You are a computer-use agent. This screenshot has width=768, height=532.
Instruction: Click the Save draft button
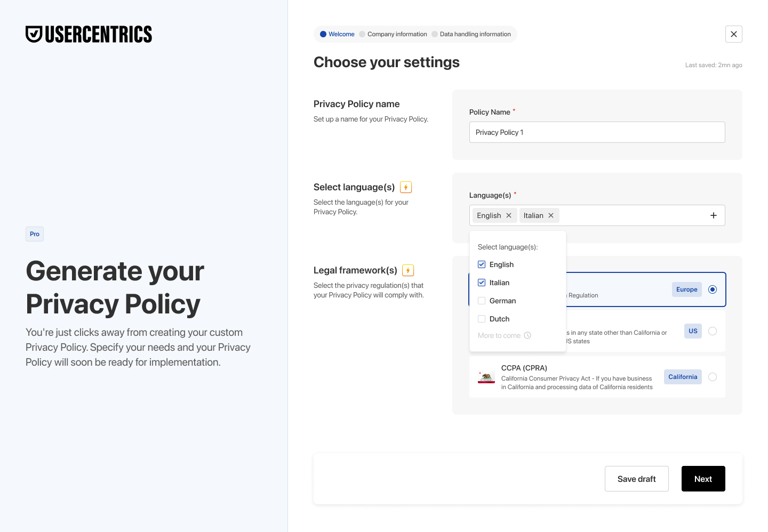point(637,479)
